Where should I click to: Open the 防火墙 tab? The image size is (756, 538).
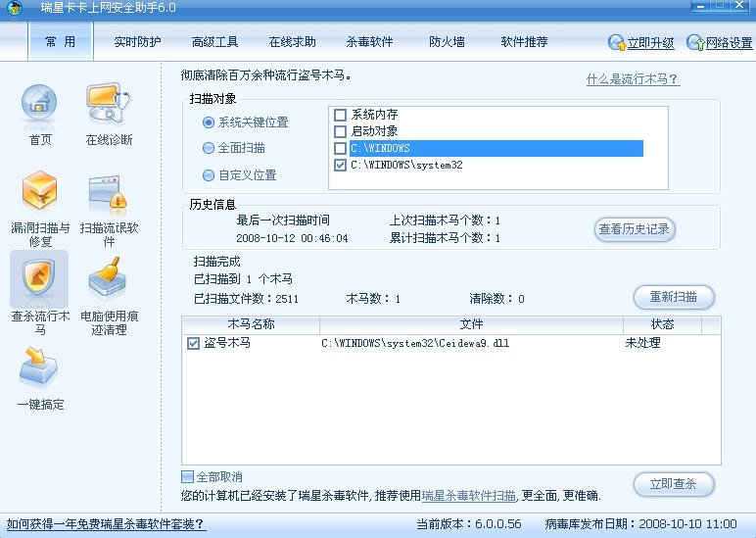click(x=447, y=42)
